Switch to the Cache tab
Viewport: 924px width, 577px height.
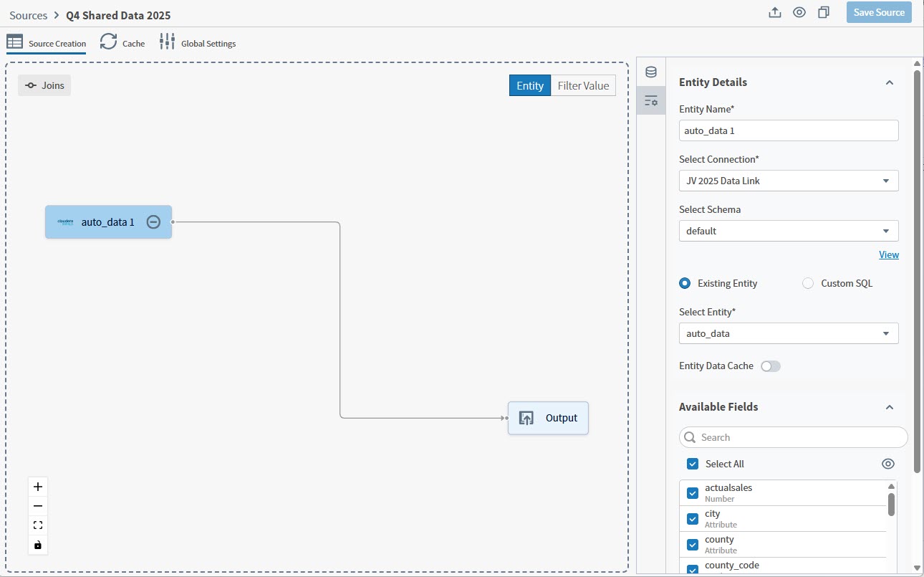click(x=122, y=43)
